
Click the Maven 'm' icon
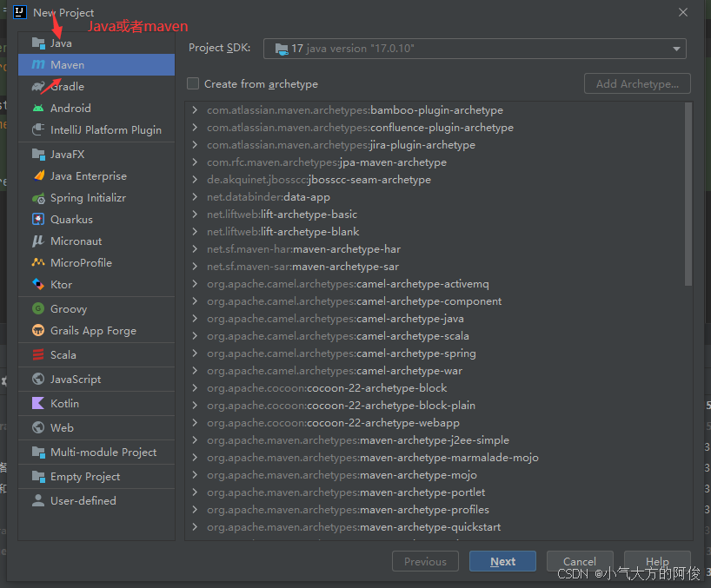(x=38, y=65)
